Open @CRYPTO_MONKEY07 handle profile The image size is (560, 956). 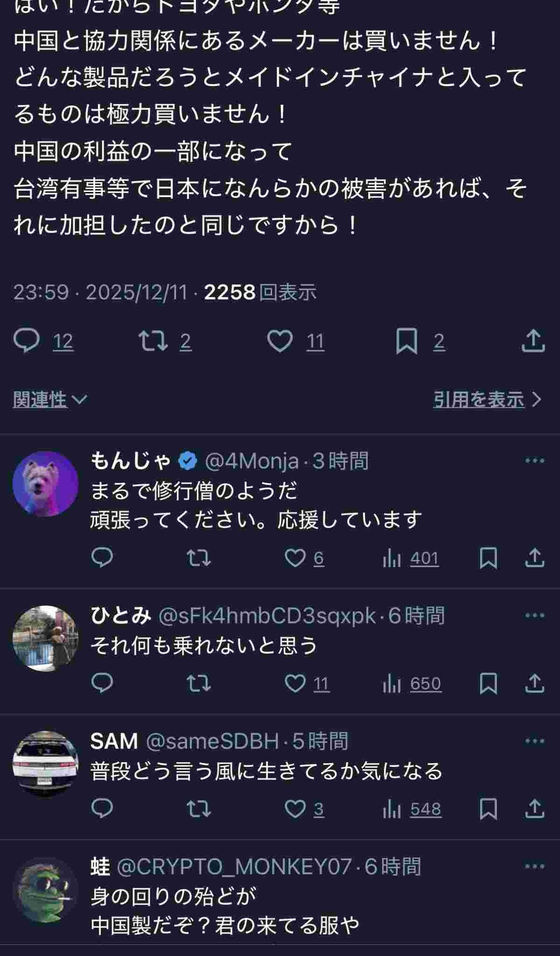pyautogui.click(x=234, y=867)
